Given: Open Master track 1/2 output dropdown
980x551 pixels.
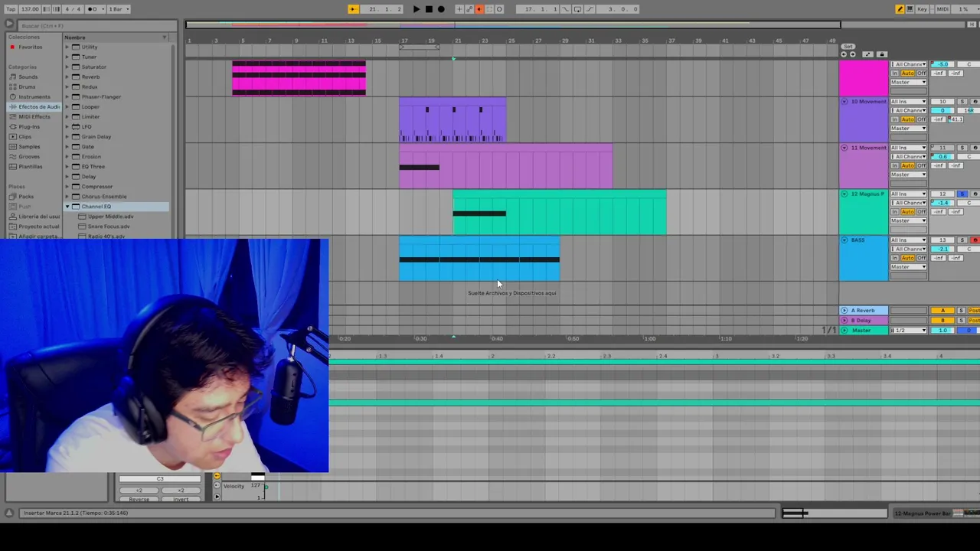Looking at the screenshot, I should click(908, 331).
